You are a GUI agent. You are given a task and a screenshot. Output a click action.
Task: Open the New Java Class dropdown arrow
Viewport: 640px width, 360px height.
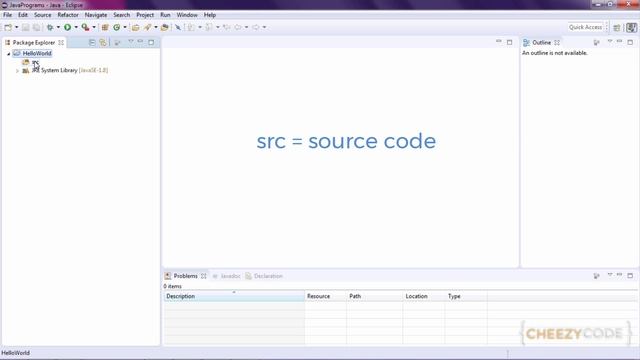coord(125,27)
